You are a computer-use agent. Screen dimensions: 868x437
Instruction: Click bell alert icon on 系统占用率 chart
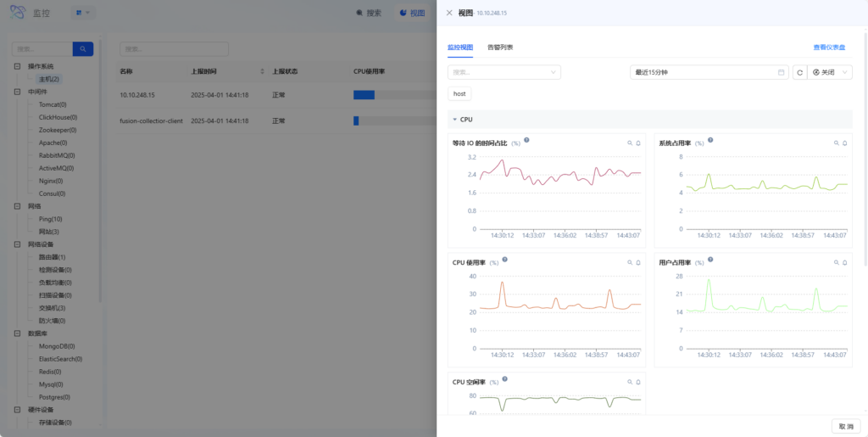(x=845, y=143)
